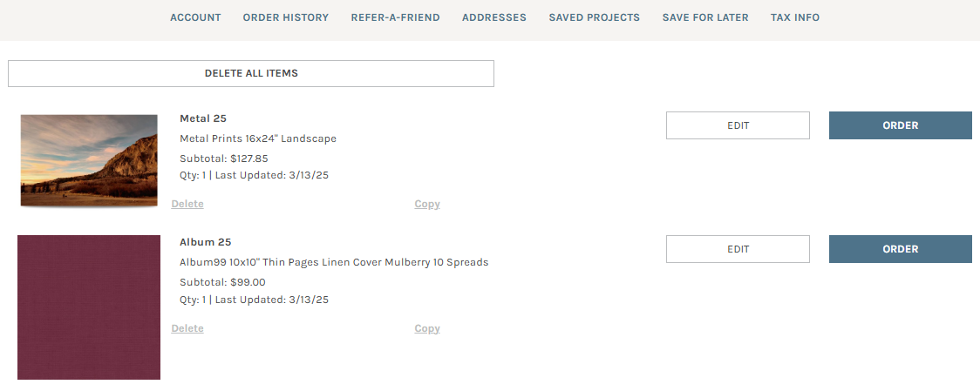Order the Metal 25 print

[x=900, y=125]
